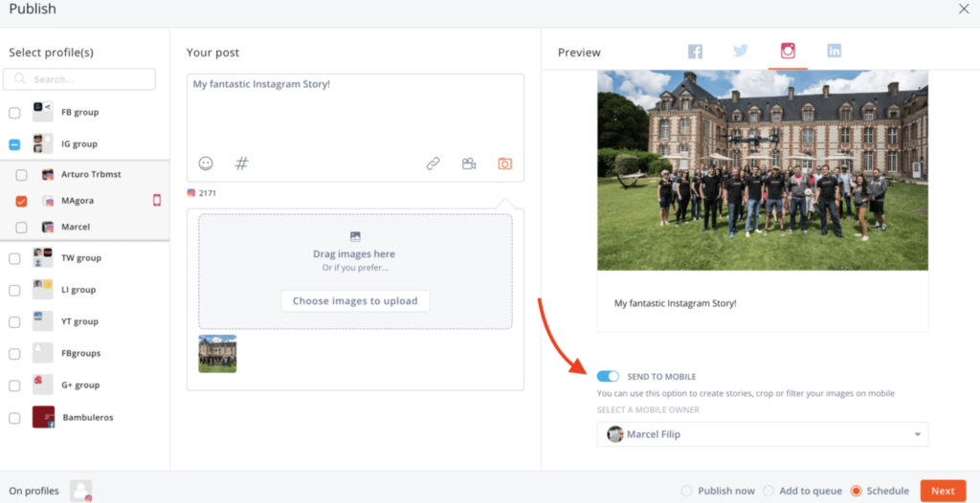Screen dimensions: 980x503
Task: Click the hashtag icon in post editor
Action: click(241, 164)
